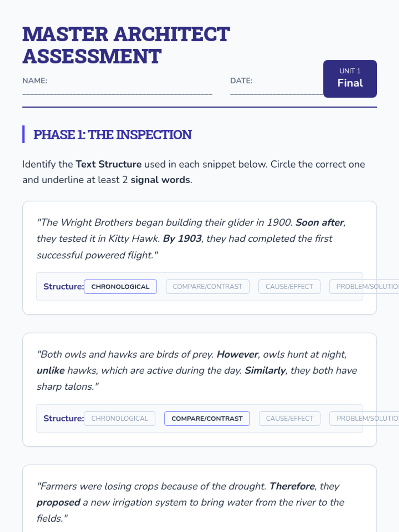Screen dimensions: 399x532
Task: Click the signal word "However"
Action: point(237,354)
